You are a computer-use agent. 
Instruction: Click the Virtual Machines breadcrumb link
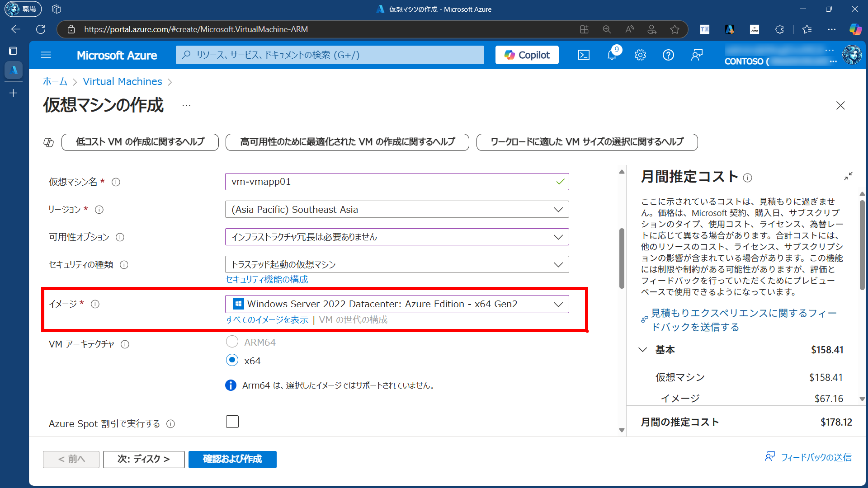[123, 81]
